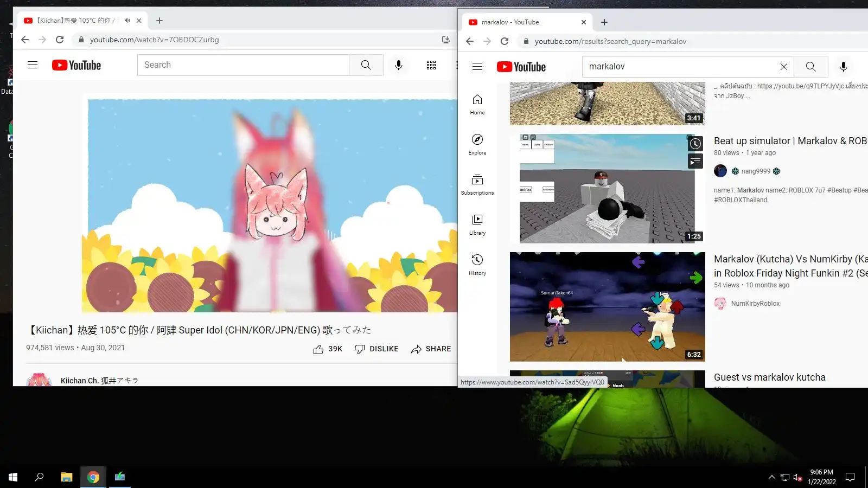The height and width of the screenshot is (488, 868).
Task: Open the guide menu in the Kiichan window
Action: point(33,65)
